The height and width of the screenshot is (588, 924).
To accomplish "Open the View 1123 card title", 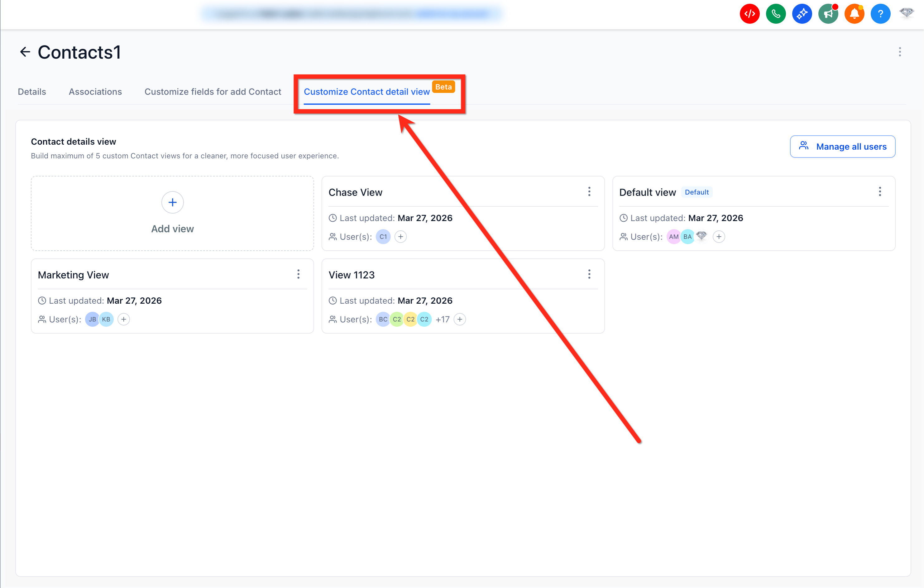I will (x=352, y=274).
